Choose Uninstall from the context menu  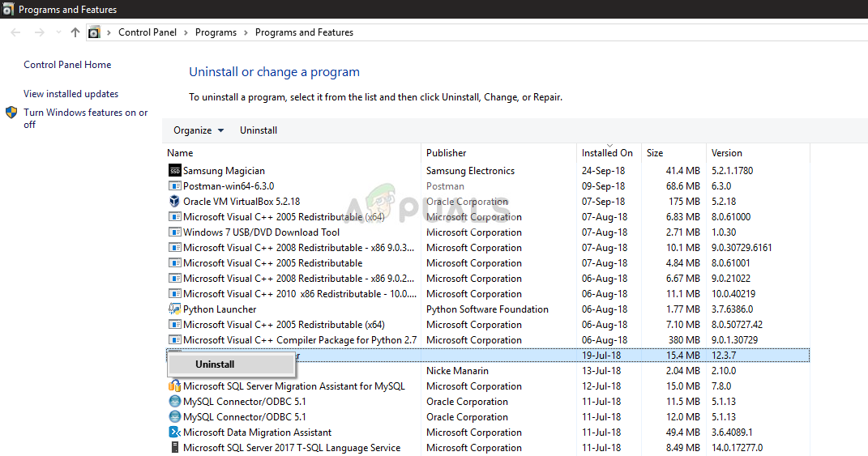231,364
